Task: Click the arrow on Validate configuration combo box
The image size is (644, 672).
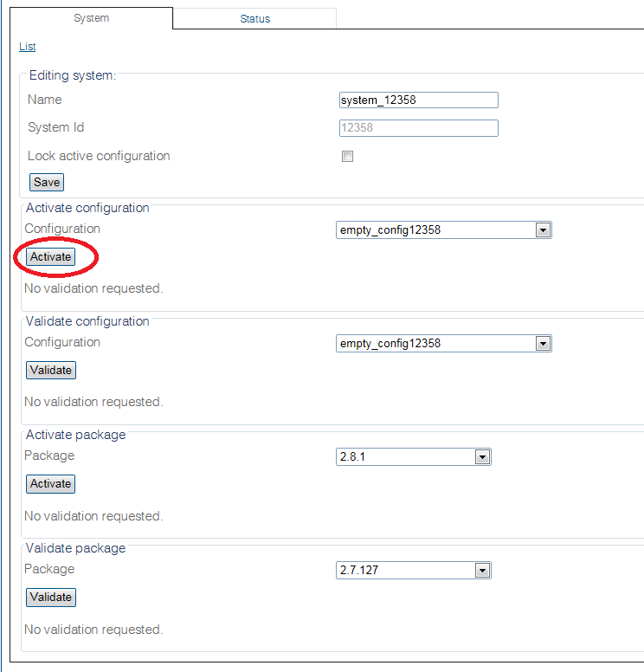Action: tap(543, 344)
